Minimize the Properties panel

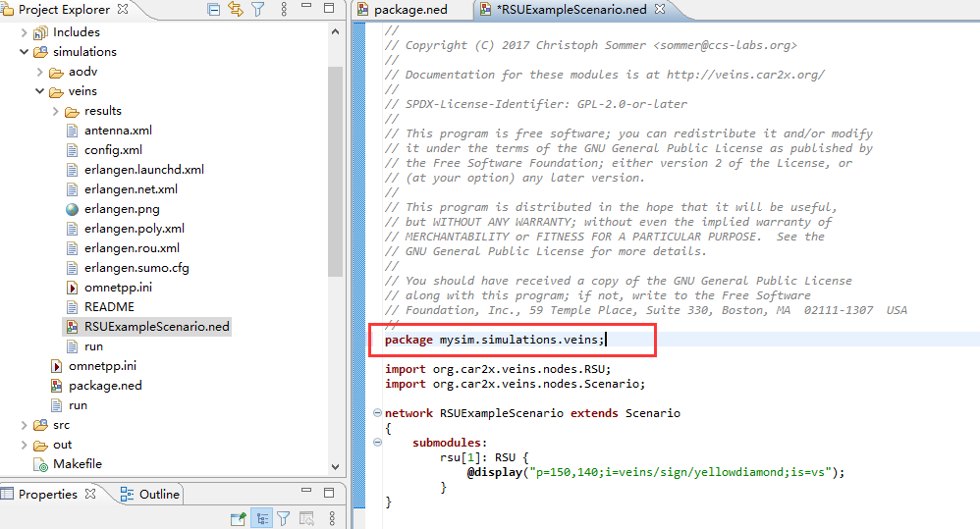(306, 491)
